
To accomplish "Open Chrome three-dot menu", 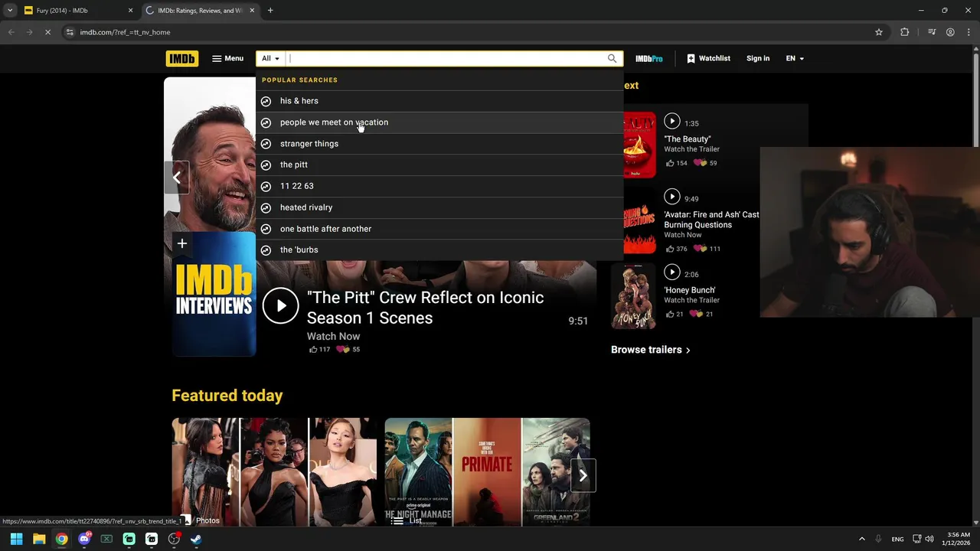I will 969,32.
